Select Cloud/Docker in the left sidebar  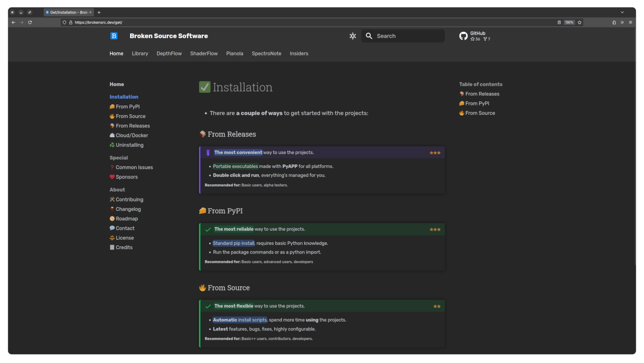[x=132, y=135]
